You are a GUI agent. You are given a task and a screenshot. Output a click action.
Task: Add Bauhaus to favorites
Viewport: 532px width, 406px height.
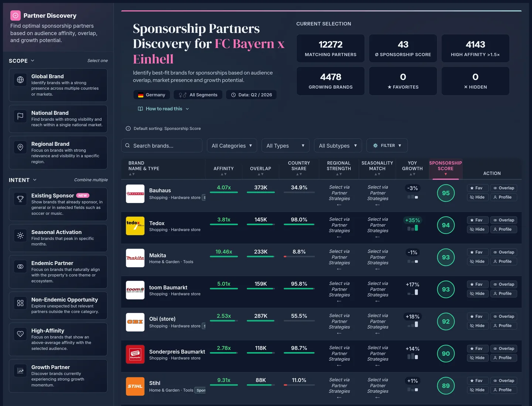click(x=477, y=188)
